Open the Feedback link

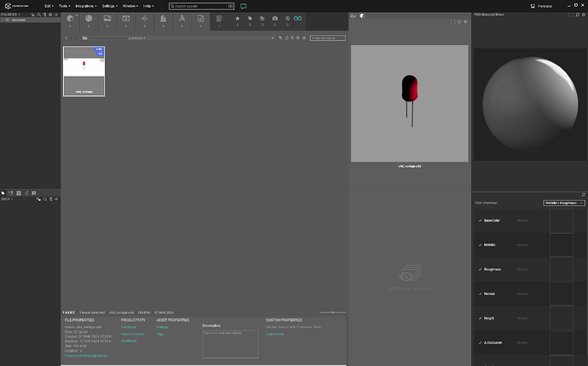129,327
